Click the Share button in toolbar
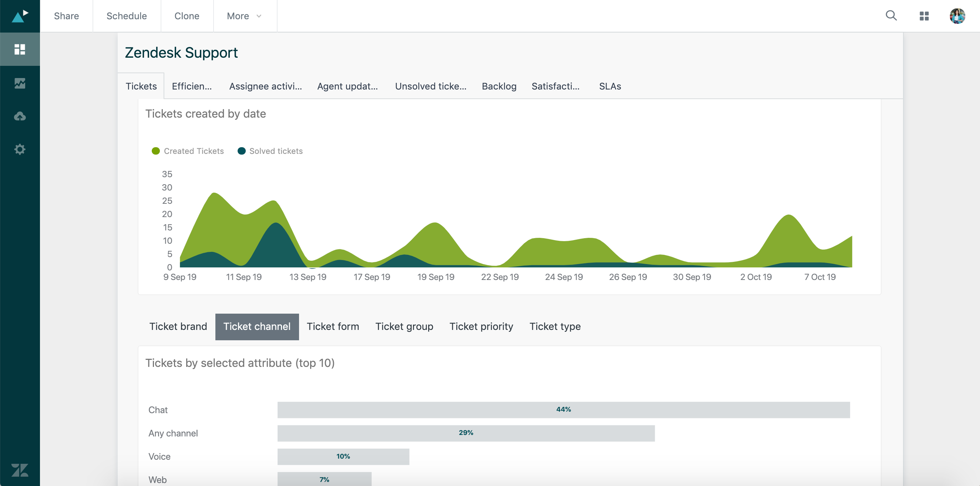The width and height of the screenshot is (980, 486). coord(67,16)
